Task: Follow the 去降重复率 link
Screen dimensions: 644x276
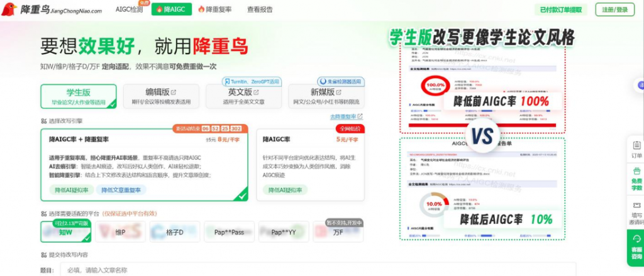Action: point(346,116)
